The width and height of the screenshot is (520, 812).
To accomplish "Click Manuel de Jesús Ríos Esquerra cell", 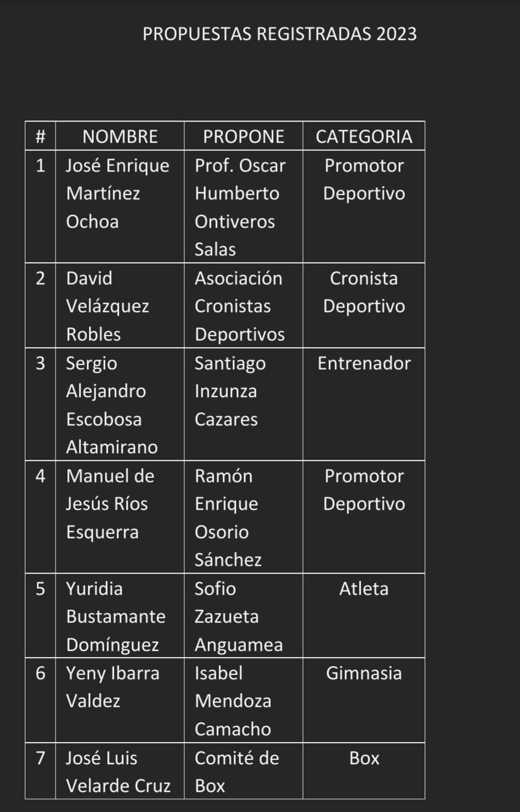I will pos(120,517).
